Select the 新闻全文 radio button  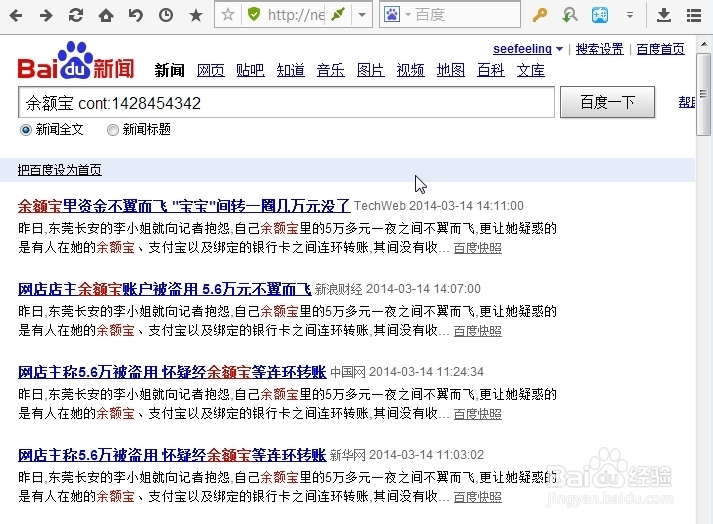[26, 130]
